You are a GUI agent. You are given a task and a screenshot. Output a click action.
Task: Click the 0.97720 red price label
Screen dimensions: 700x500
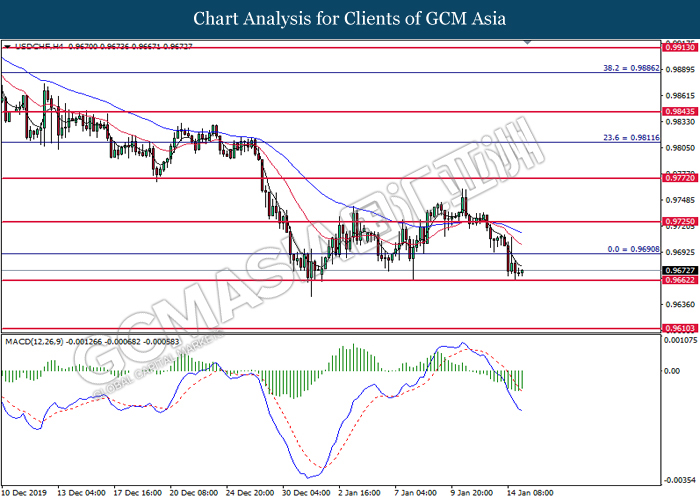pyautogui.click(x=680, y=178)
